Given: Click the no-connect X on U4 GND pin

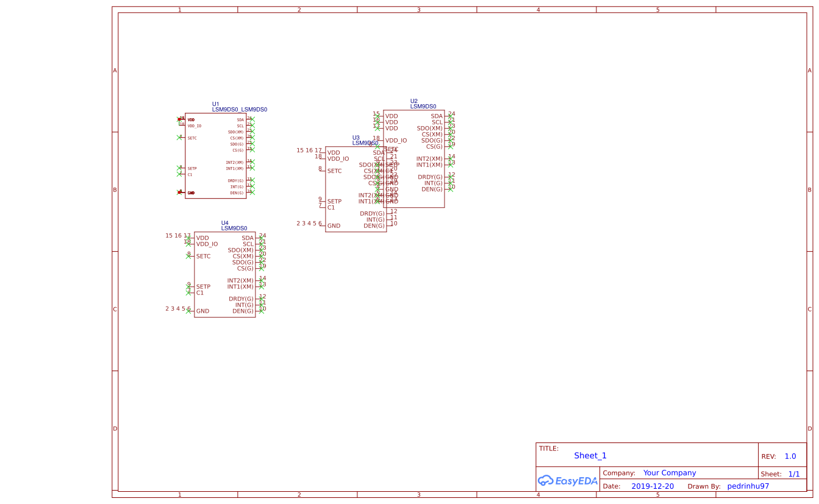Looking at the screenshot, I should [188, 311].
